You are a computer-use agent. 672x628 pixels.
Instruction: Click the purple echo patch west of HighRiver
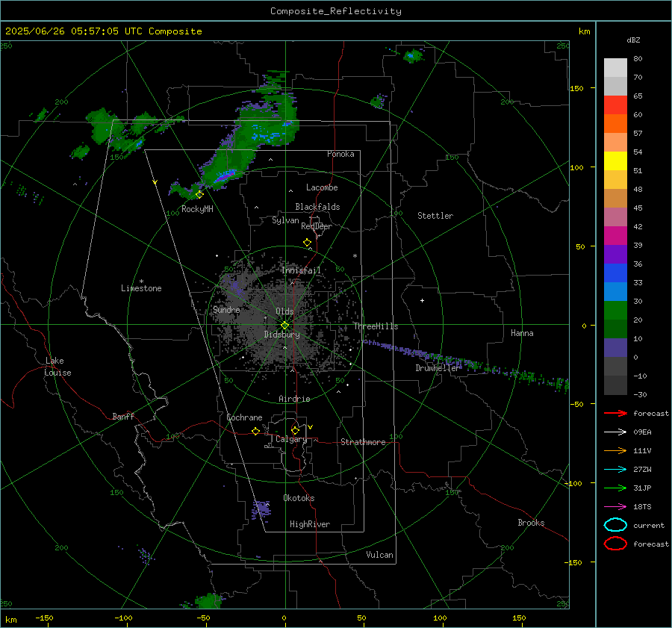click(261, 509)
